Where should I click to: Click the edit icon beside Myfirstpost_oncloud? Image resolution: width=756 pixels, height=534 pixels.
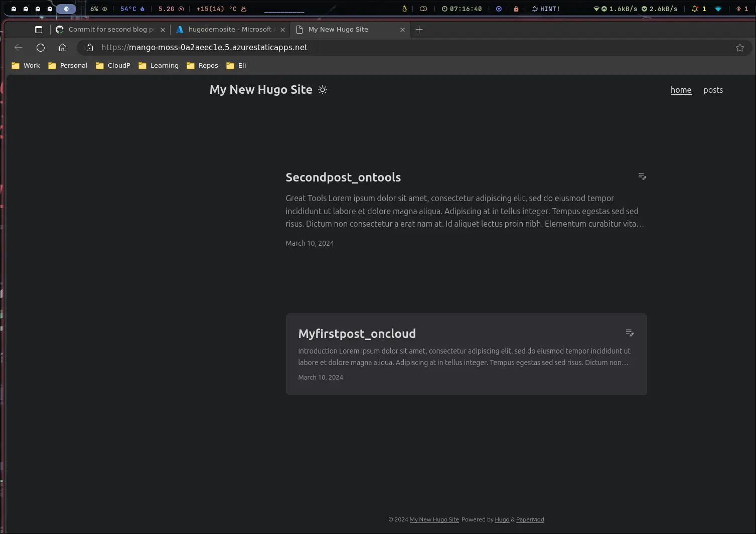coord(630,333)
